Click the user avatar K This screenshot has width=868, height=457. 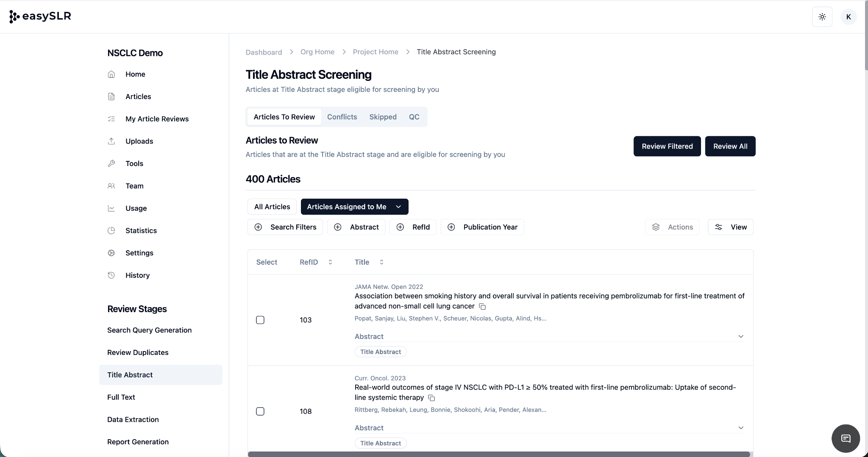tap(848, 17)
